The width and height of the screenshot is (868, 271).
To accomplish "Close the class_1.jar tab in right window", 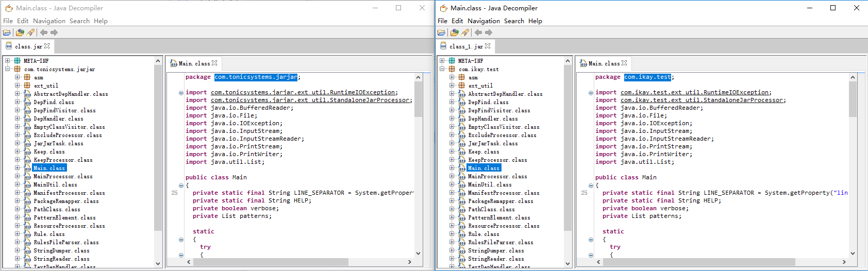I will (x=488, y=46).
